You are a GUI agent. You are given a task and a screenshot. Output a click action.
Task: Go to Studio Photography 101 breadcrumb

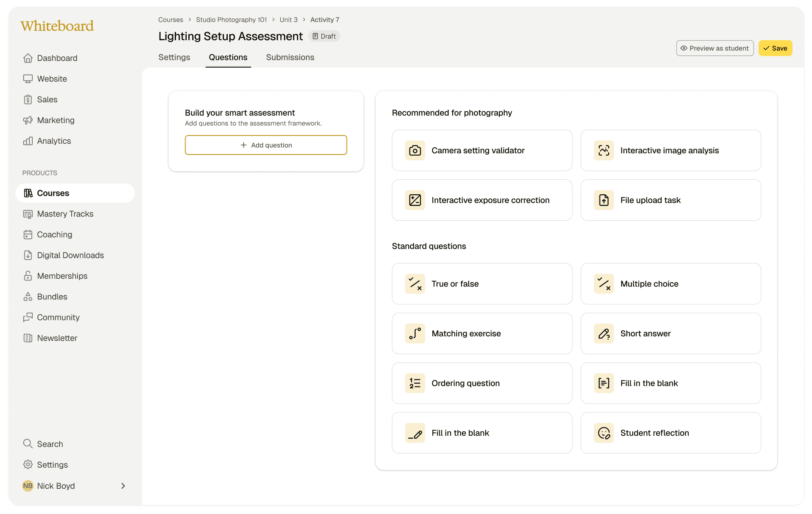[x=231, y=20]
